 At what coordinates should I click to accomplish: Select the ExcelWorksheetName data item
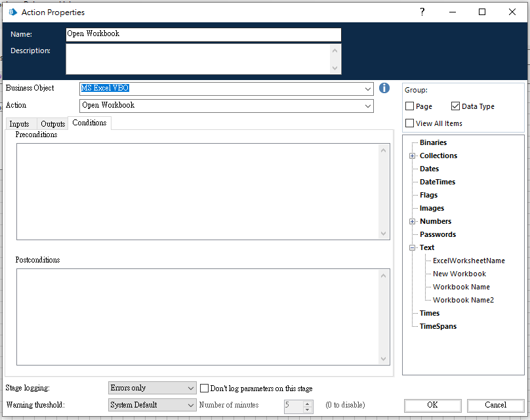469,261
